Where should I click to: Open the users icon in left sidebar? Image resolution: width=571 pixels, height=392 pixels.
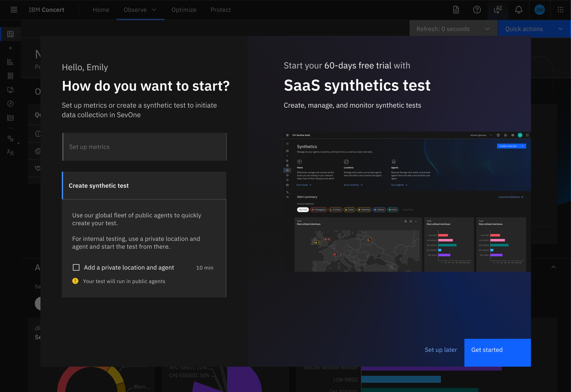click(10, 152)
